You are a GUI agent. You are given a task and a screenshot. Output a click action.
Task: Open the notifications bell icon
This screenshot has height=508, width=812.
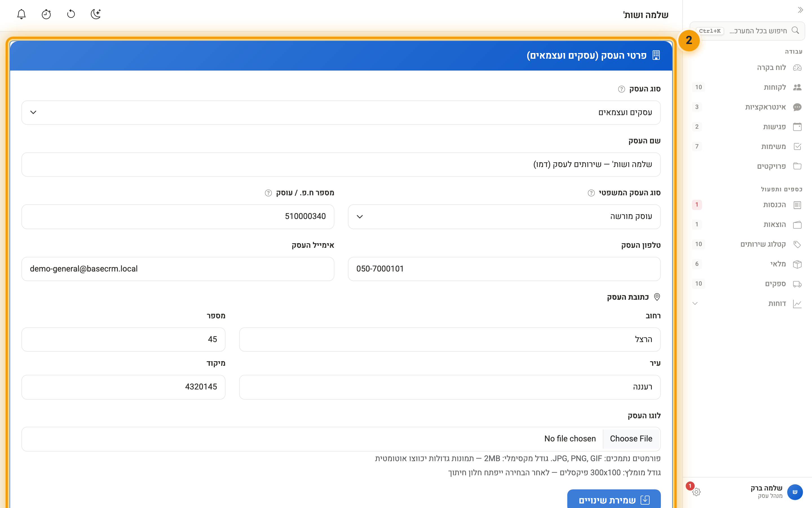pyautogui.click(x=21, y=14)
